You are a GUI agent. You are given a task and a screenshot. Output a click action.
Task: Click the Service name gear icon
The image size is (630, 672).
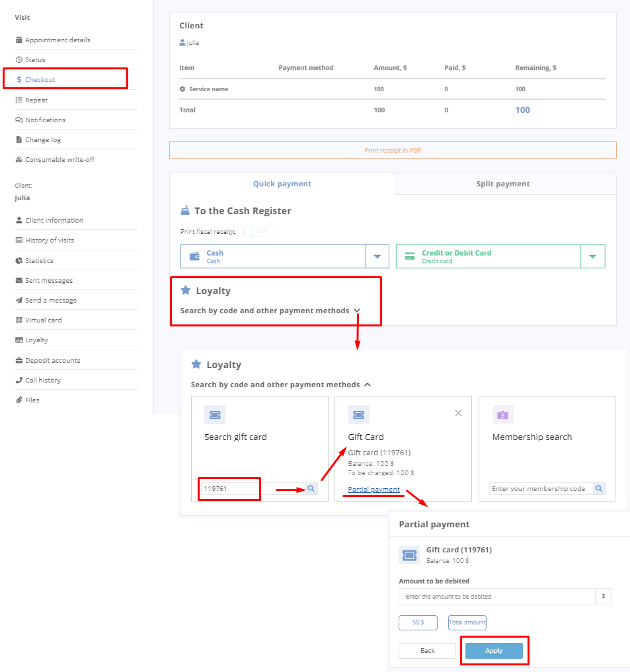point(182,89)
